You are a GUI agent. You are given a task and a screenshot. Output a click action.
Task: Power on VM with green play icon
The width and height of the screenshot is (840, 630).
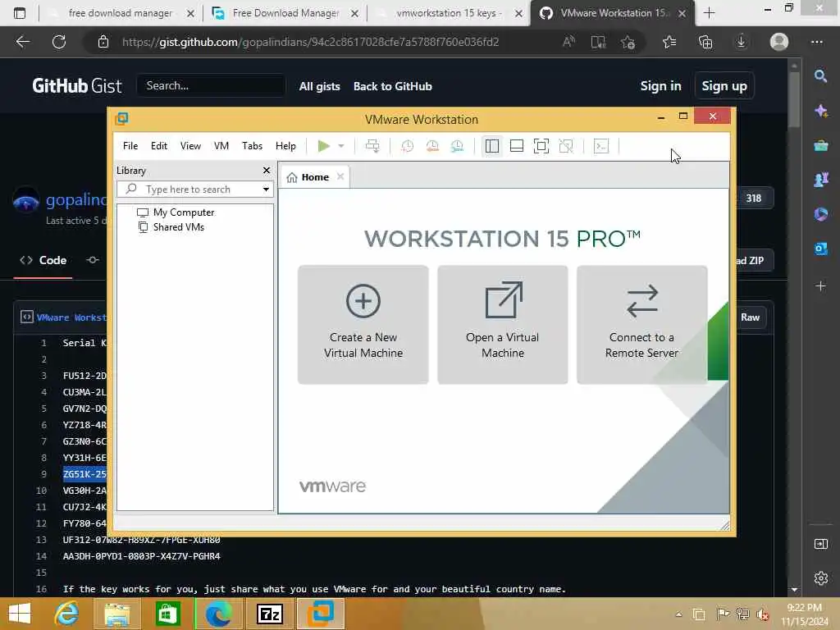(x=323, y=146)
